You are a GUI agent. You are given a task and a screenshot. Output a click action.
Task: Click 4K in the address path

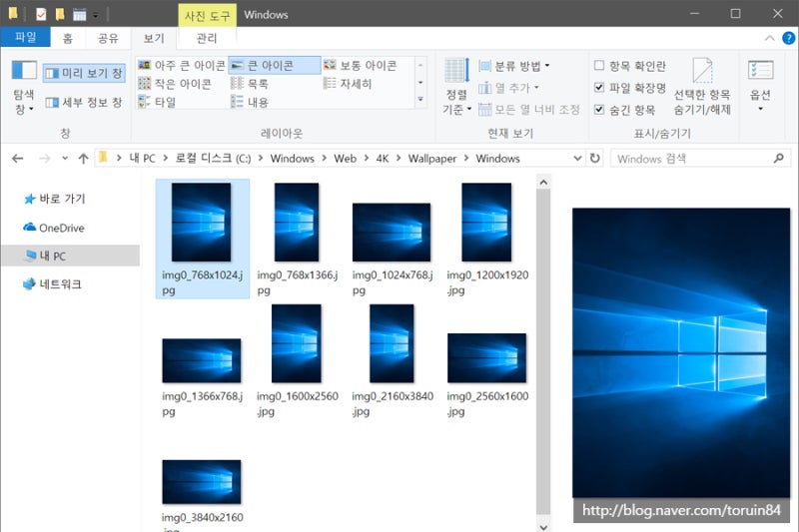point(383,159)
